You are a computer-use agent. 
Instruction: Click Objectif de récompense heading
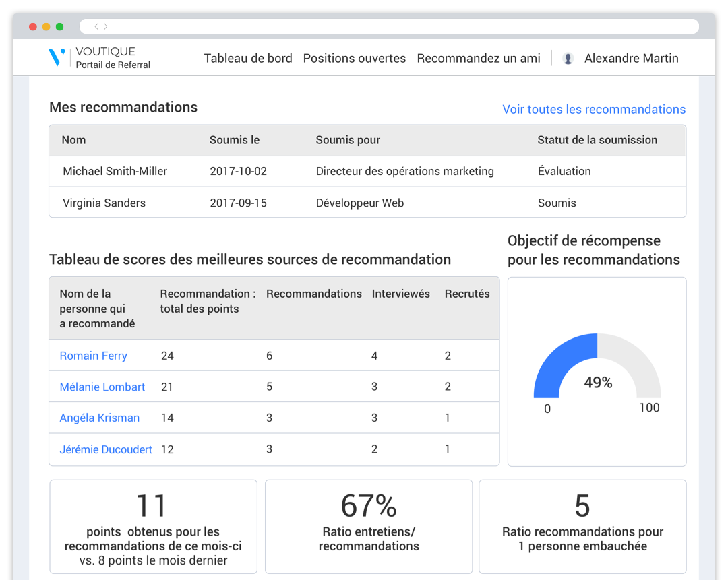pos(594,250)
